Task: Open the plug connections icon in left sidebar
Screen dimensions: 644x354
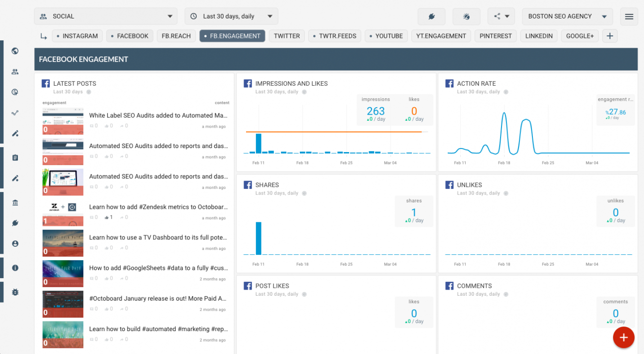Action: point(15,223)
